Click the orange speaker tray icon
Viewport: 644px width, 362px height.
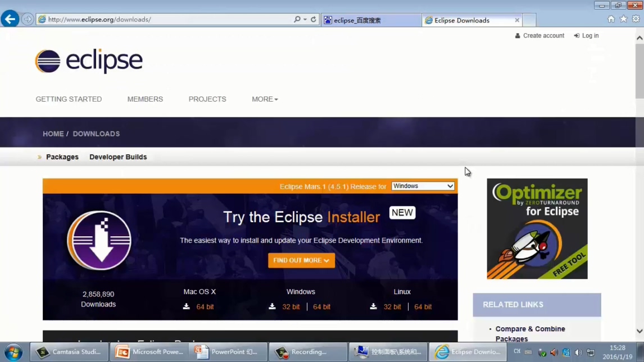(x=554, y=352)
